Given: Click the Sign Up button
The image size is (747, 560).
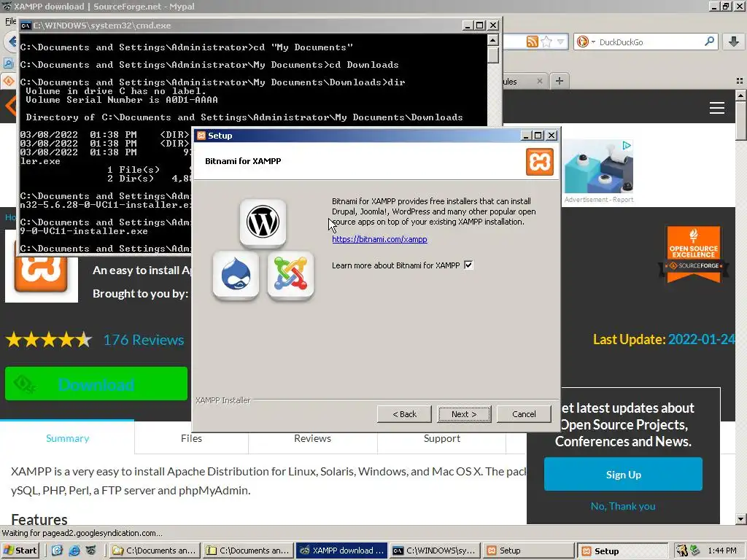Looking at the screenshot, I should (623, 474).
